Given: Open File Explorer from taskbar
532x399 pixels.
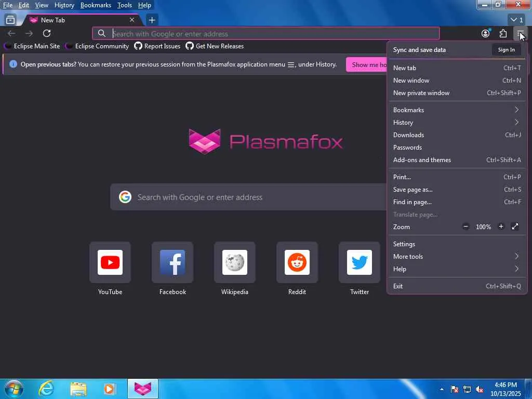Looking at the screenshot, I should tap(78, 389).
